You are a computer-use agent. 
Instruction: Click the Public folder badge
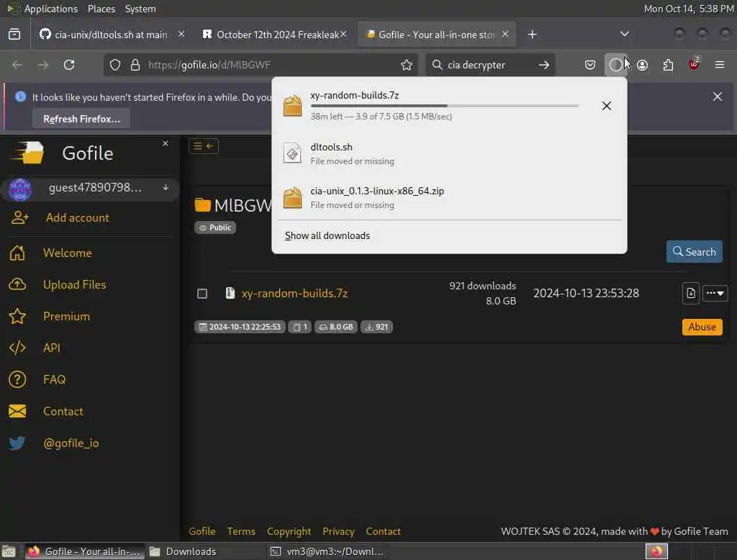click(215, 227)
